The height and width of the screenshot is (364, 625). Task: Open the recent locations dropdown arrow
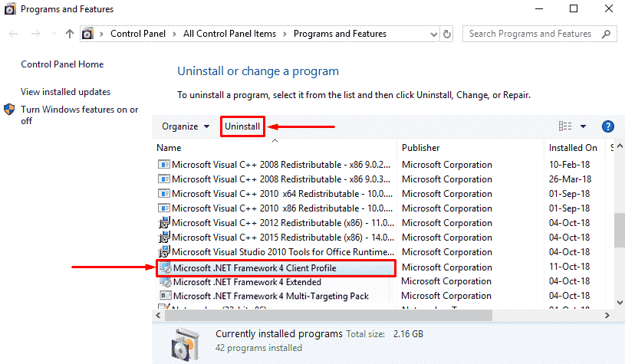(x=54, y=34)
